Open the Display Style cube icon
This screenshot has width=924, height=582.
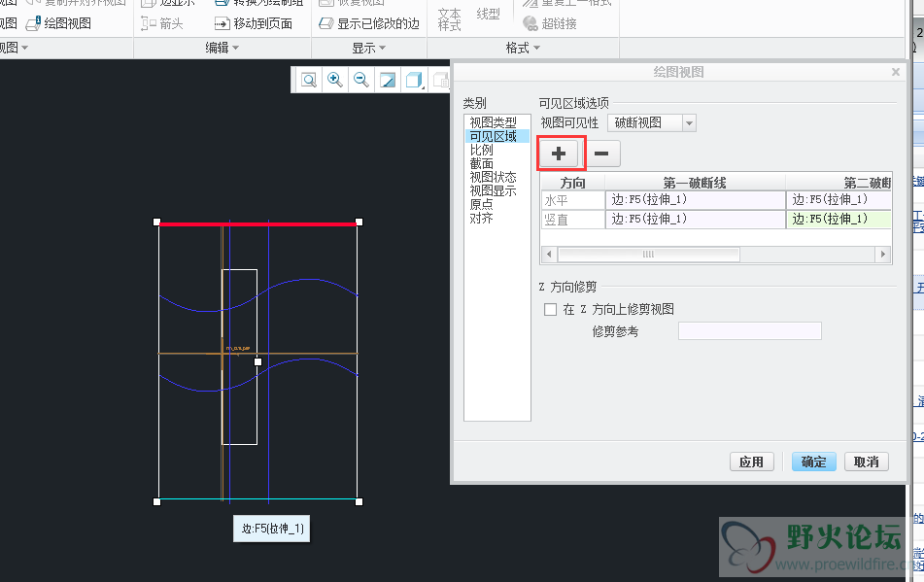coord(415,80)
